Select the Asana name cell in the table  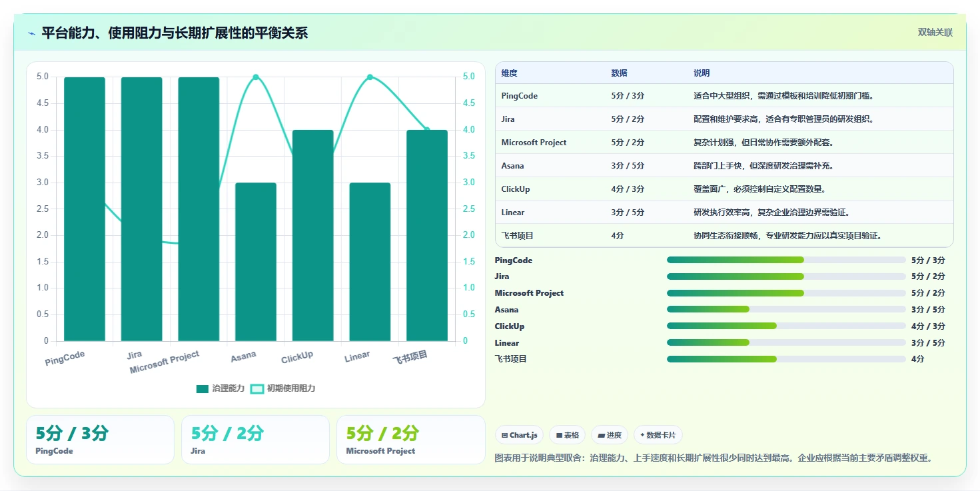coord(513,166)
